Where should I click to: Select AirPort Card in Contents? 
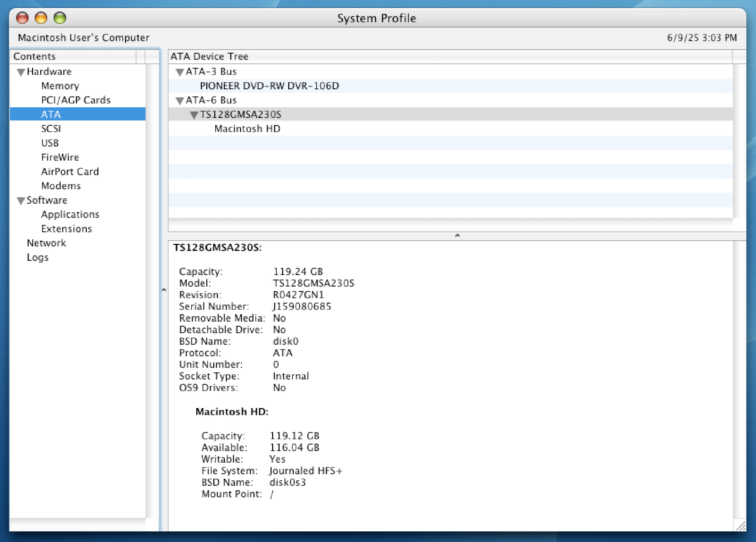[x=70, y=172]
